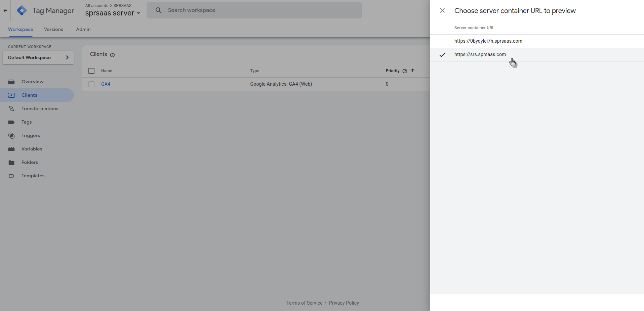The image size is (644, 311).
Task: Open the Admin tab
Action: pos(83,29)
